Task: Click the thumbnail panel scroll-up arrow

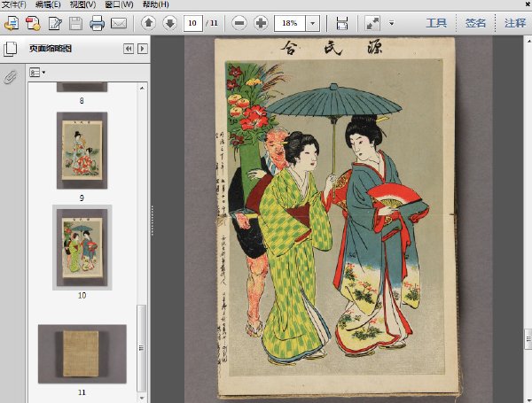Action: tap(142, 88)
